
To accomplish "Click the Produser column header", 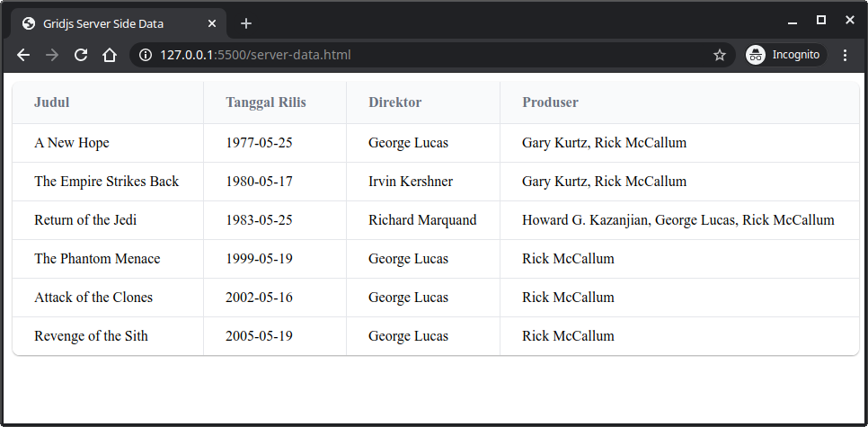I will click(550, 102).
